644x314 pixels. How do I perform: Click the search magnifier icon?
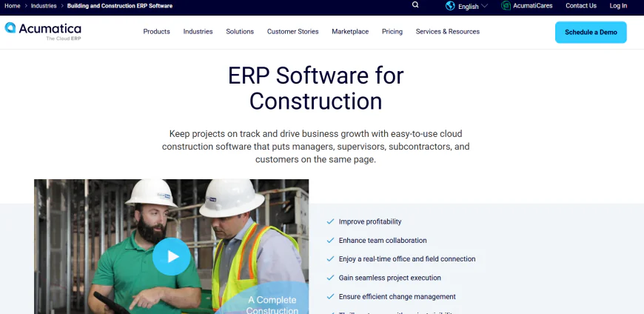(415, 5)
